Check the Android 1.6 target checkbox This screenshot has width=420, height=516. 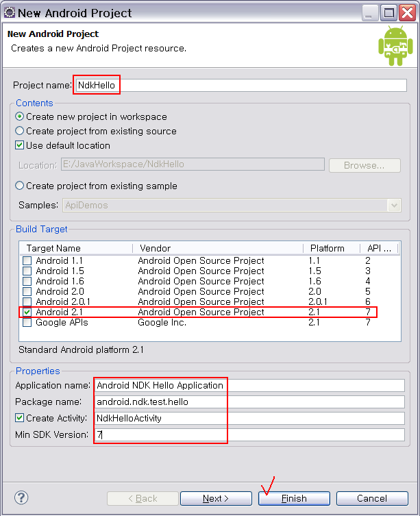click(27, 281)
